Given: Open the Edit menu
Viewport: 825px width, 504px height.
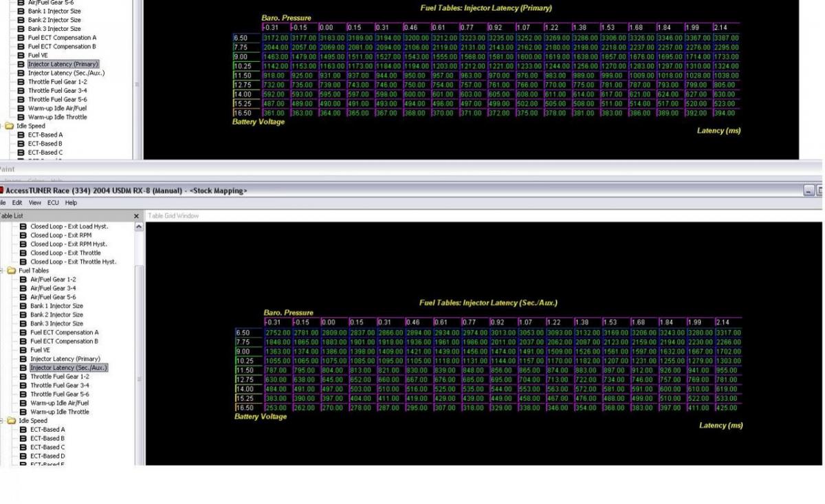Looking at the screenshot, I should pos(17,203).
